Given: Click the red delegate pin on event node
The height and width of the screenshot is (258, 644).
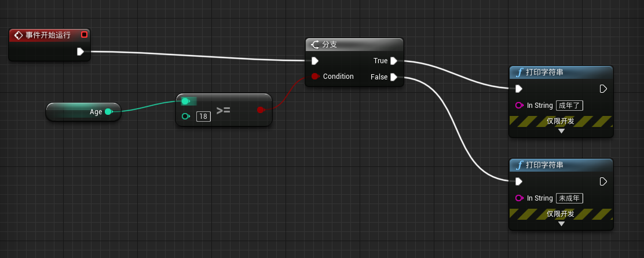Looking at the screenshot, I should [84, 35].
